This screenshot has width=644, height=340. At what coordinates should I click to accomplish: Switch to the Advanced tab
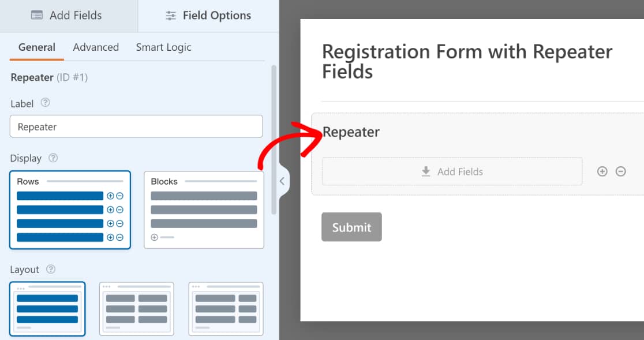click(x=96, y=47)
